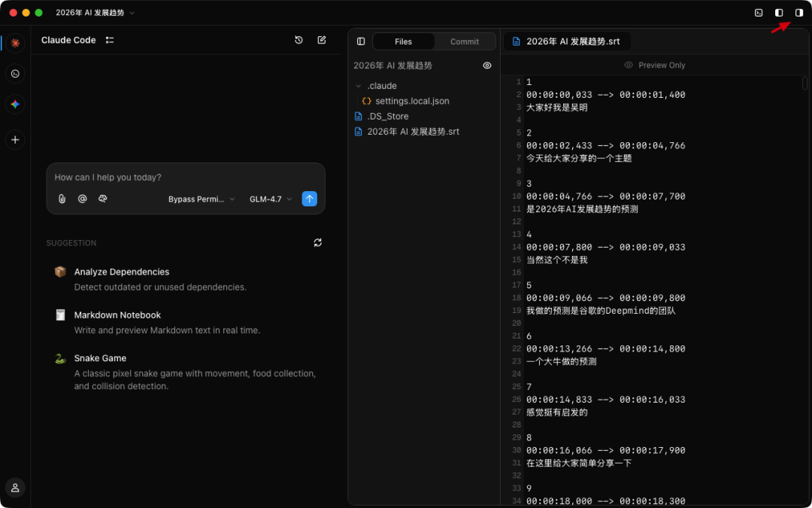Toggle right panel layout in title bar

(x=799, y=13)
